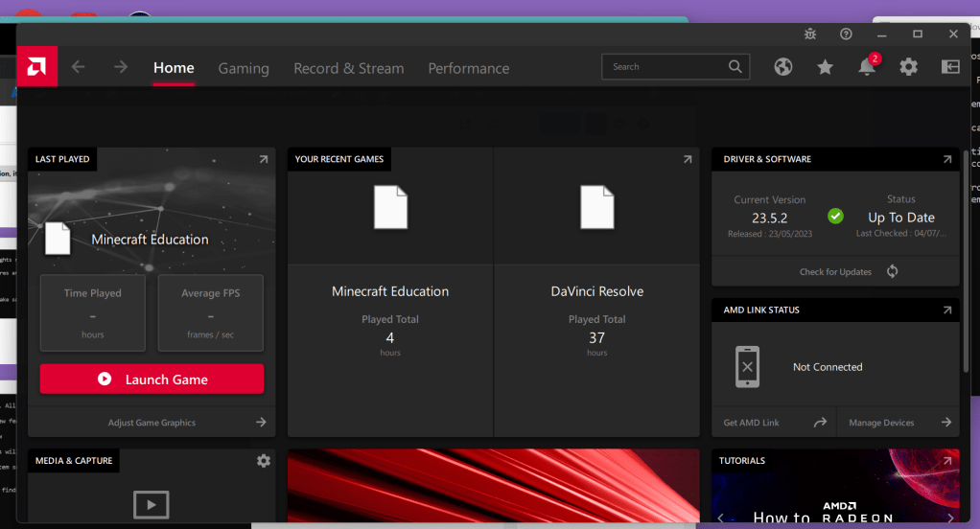The height and width of the screenshot is (529, 980).
Task: Click the refresh icon beside Check for Updates
Action: (892, 271)
